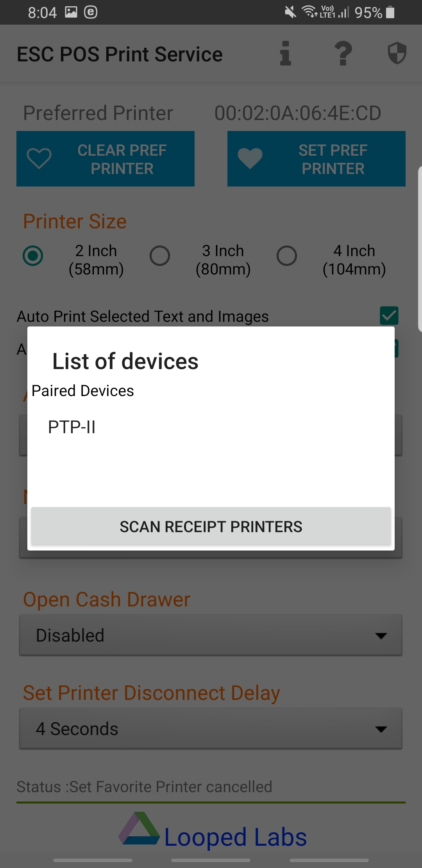Tap SET PREF PRINTER button
Screen dimensions: 422x868
[x=316, y=159]
